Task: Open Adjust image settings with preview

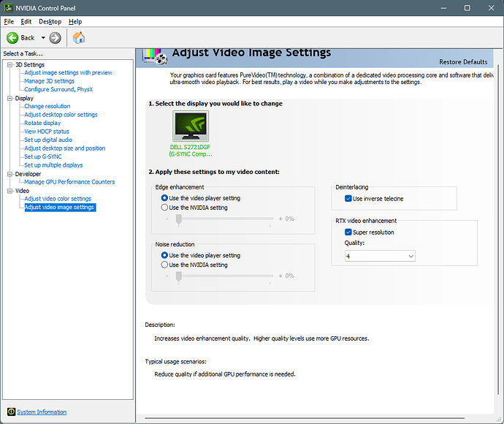Action: (68, 72)
